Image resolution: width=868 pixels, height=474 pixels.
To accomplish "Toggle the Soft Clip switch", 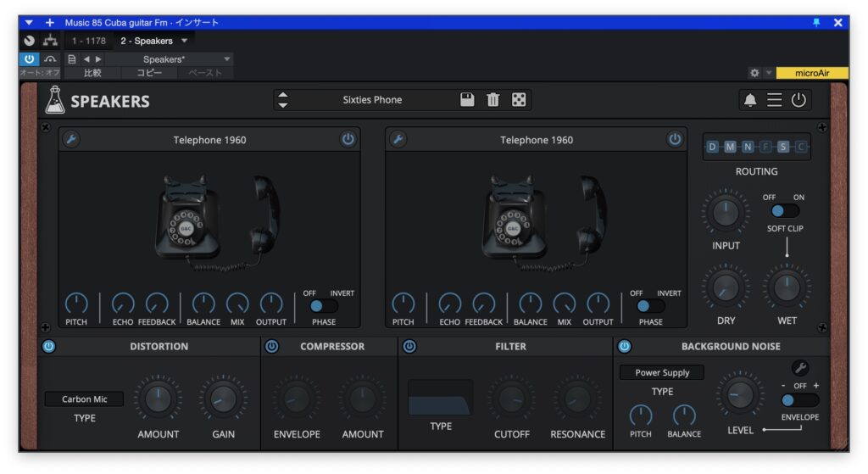I will 784,211.
